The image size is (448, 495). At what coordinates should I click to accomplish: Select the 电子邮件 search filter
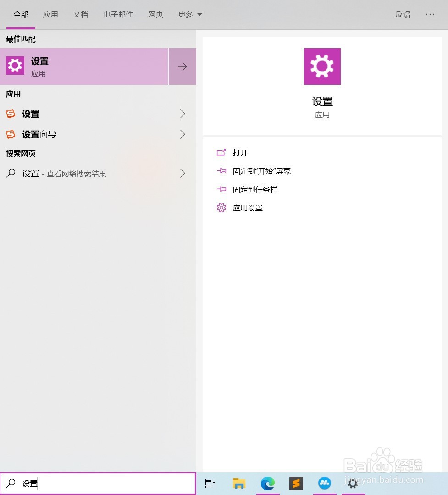(117, 14)
